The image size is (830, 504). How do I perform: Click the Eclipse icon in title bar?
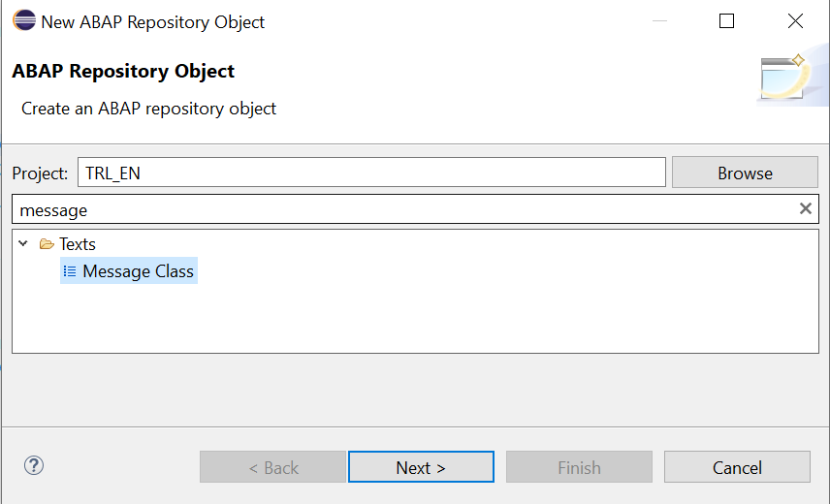coord(23,21)
